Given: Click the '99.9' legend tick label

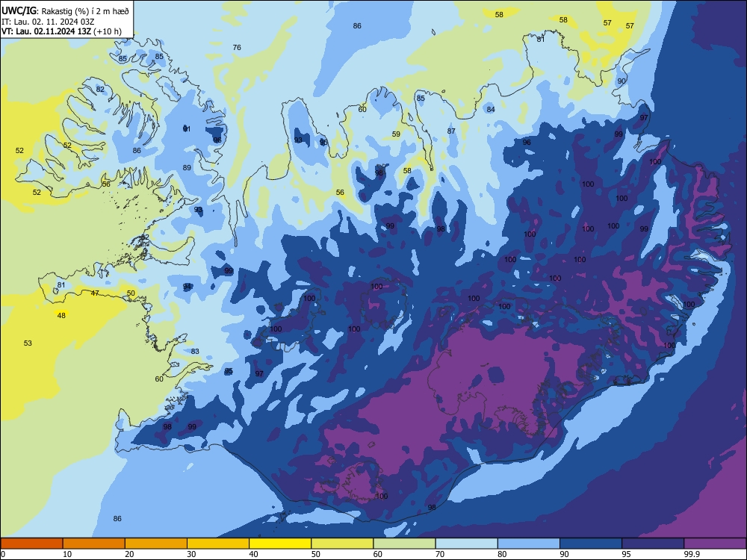Looking at the screenshot, I should coord(691,554).
